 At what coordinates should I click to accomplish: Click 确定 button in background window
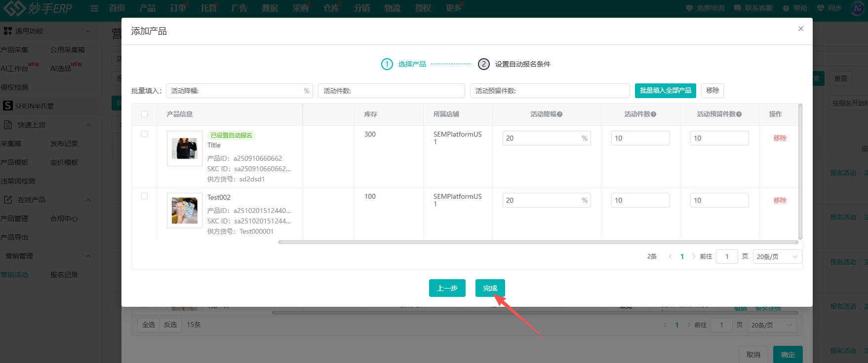788,355
